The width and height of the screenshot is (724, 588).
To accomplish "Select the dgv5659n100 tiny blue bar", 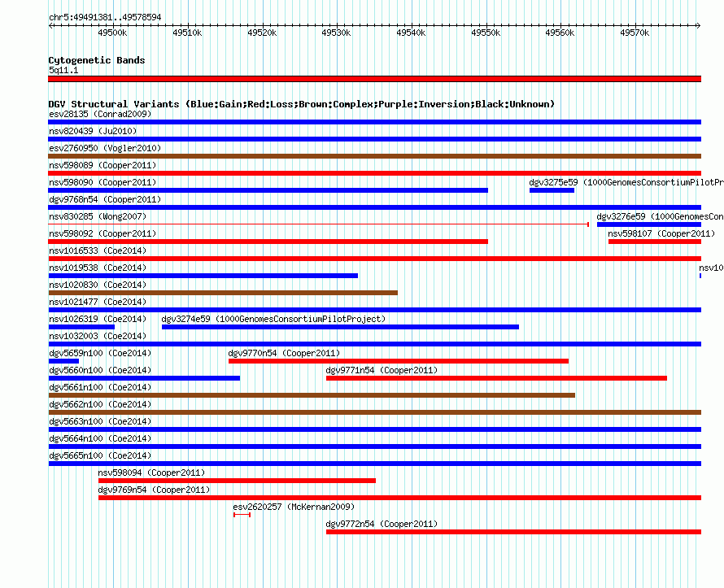I will (x=63, y=361).
